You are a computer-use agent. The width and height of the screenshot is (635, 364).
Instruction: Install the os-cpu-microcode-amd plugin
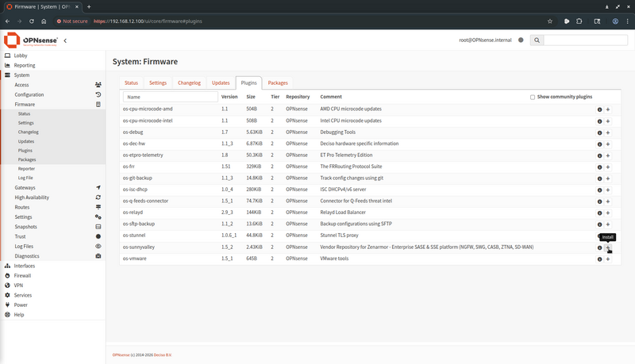tap(608, 109)
